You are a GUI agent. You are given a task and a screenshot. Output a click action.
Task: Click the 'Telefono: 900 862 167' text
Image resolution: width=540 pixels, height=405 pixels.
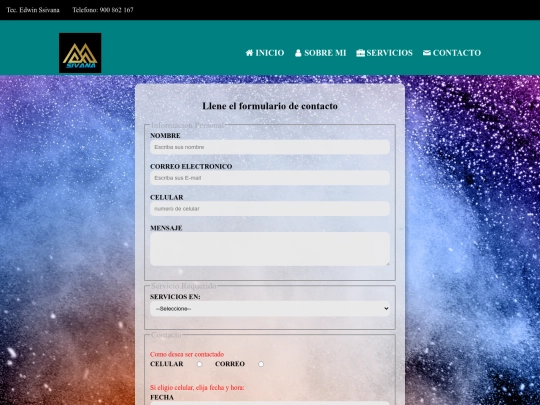click(x=103, y=10)
